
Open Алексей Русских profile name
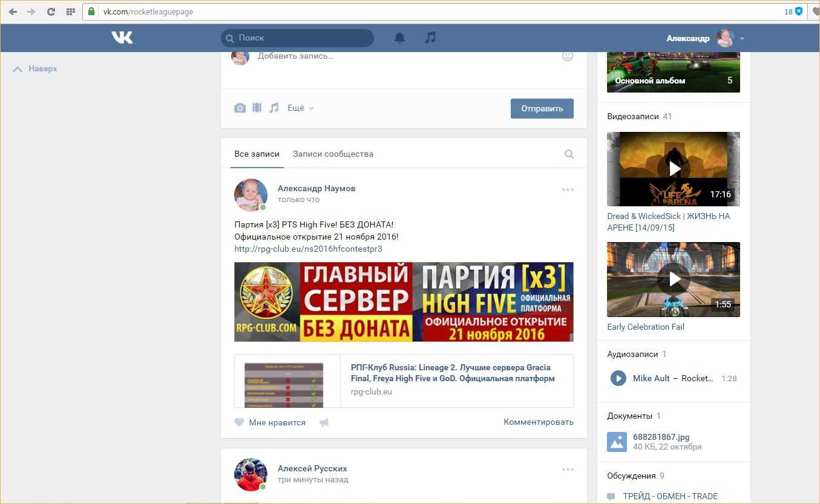(x=312, y=468)
